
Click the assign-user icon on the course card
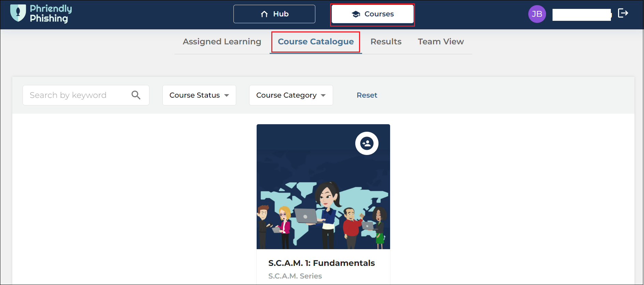(367, 143)
